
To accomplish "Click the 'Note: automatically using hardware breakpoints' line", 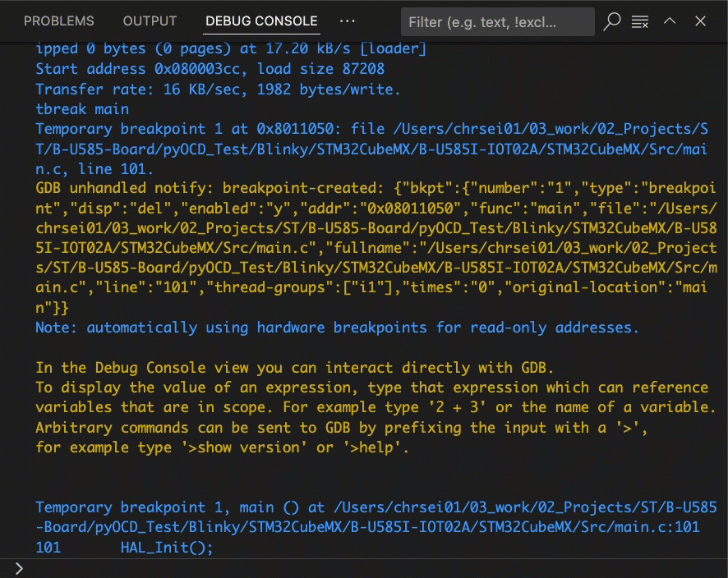I will [337, 328].
